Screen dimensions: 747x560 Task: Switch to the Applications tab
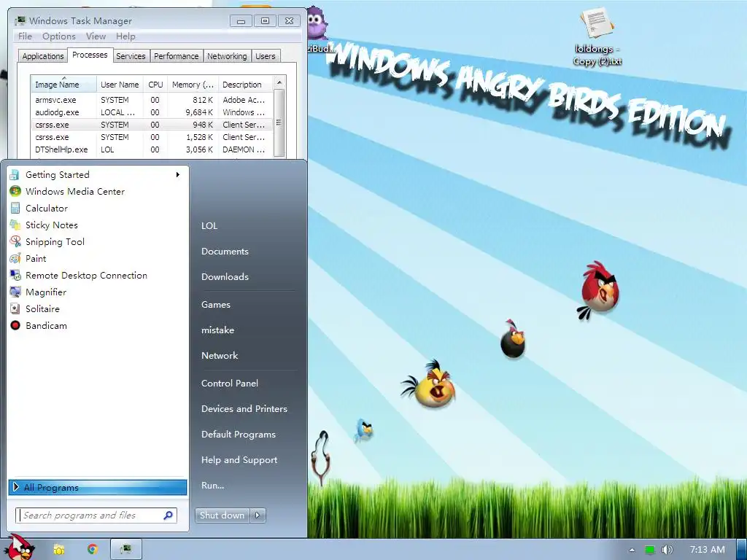(43, 56)
